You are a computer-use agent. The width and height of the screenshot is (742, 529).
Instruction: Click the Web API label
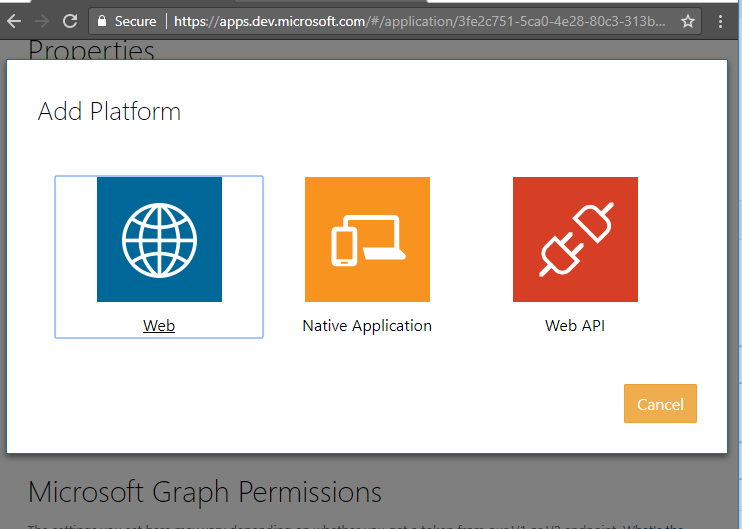pyautogui.click(x=575, y=326)
